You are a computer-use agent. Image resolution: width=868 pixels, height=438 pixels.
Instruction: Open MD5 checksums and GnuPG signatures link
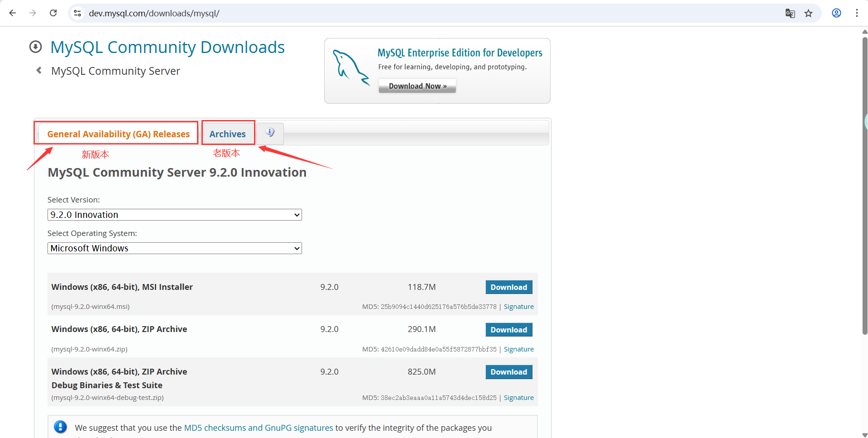pos(259,428)
